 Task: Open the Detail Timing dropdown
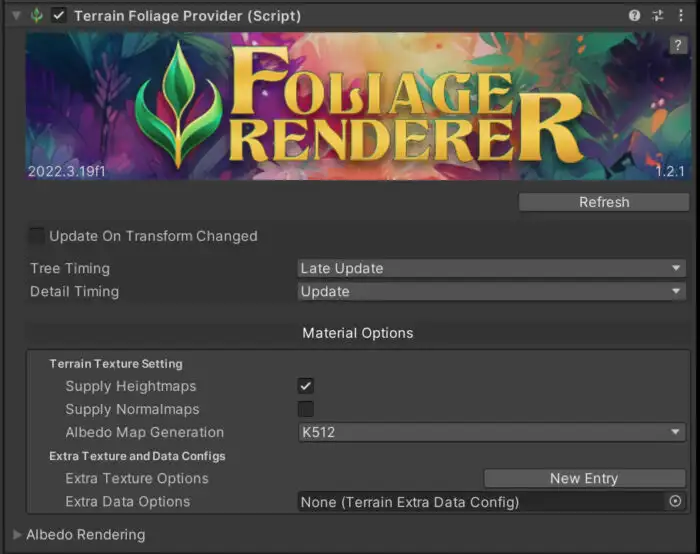point(491,291)
